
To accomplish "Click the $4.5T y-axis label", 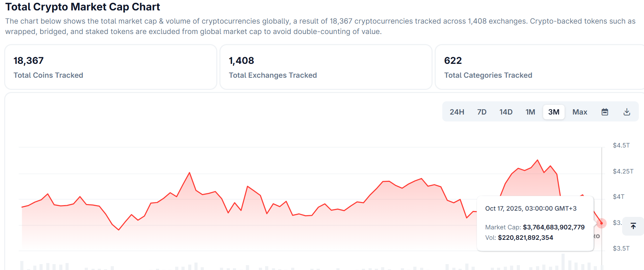I will (621, 145).
